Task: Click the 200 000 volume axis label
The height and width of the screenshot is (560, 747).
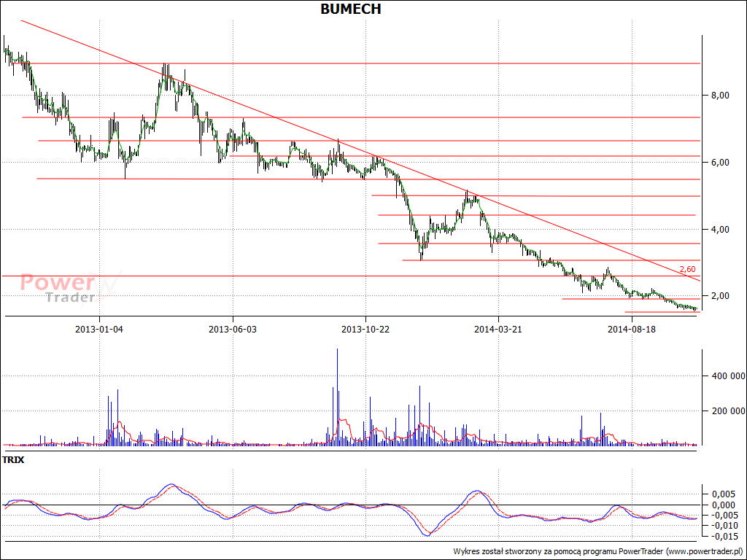Action: [x=729, y=411]
